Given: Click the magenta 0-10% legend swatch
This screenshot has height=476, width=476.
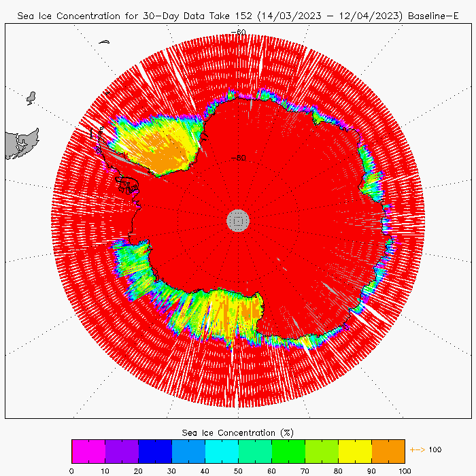Looking at the screenshot, I should tap(88, 451).
